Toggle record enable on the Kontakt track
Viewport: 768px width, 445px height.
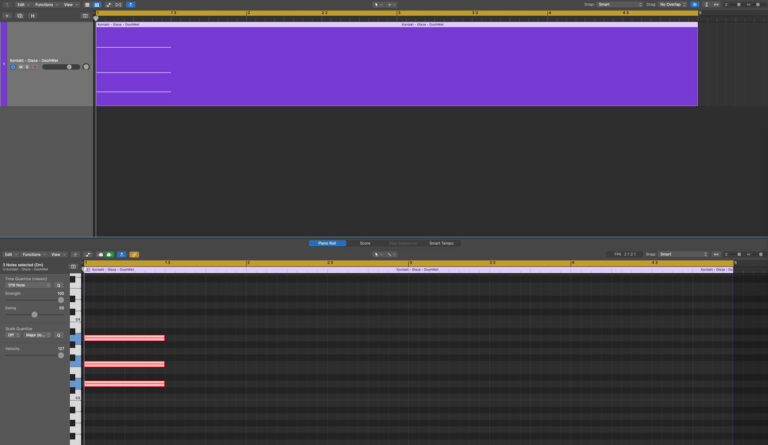point(34,67)
